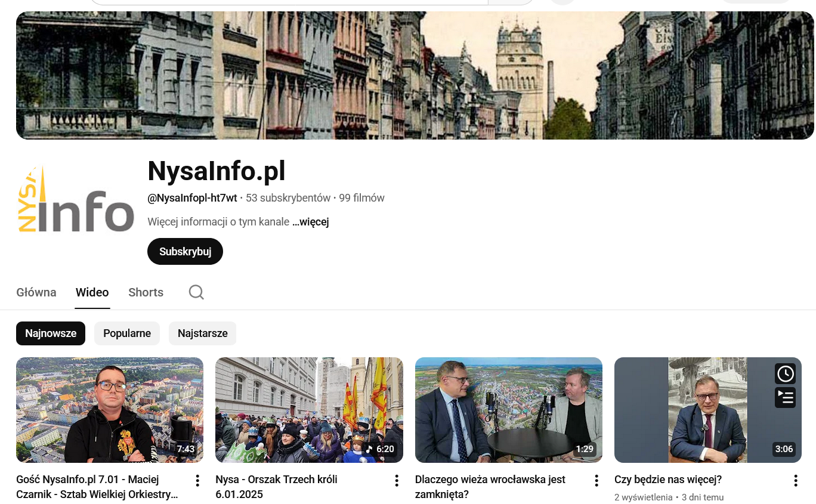The height and width of the screenshot is (504, 816).
Task: Open options menu for Maciej Czarnik video
Action: pyautogui.click(x=197, y=481)
